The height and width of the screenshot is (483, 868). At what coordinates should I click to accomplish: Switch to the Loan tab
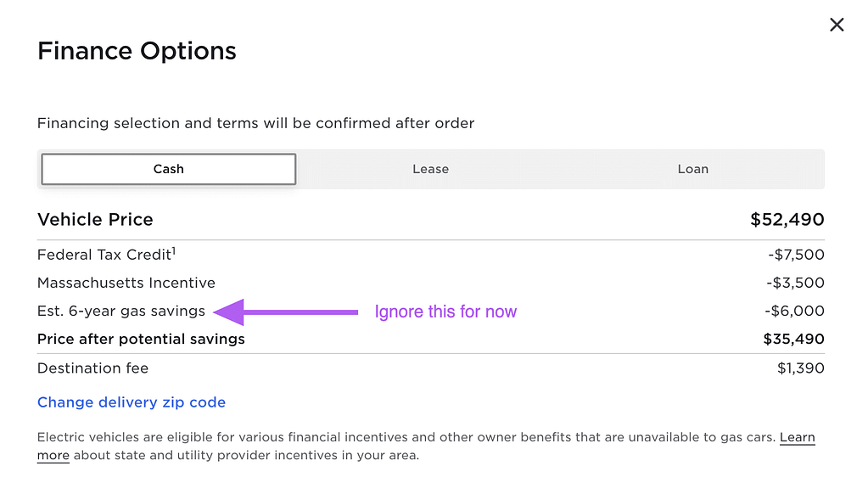(x=692, y=169)
